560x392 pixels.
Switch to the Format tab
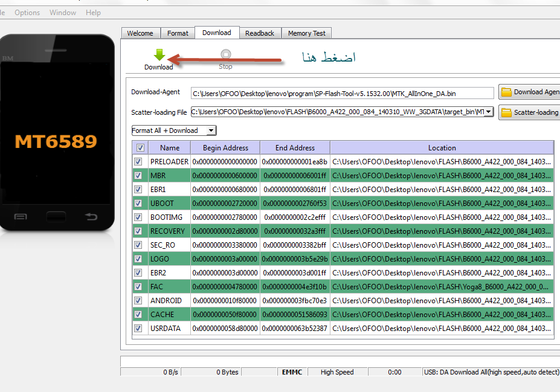tap(178, 33)
